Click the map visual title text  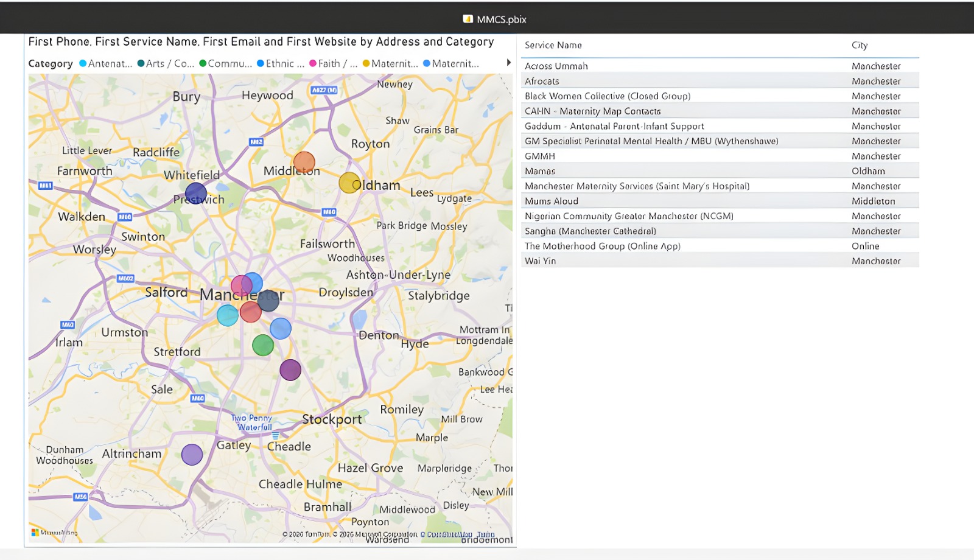click(261, 41)
